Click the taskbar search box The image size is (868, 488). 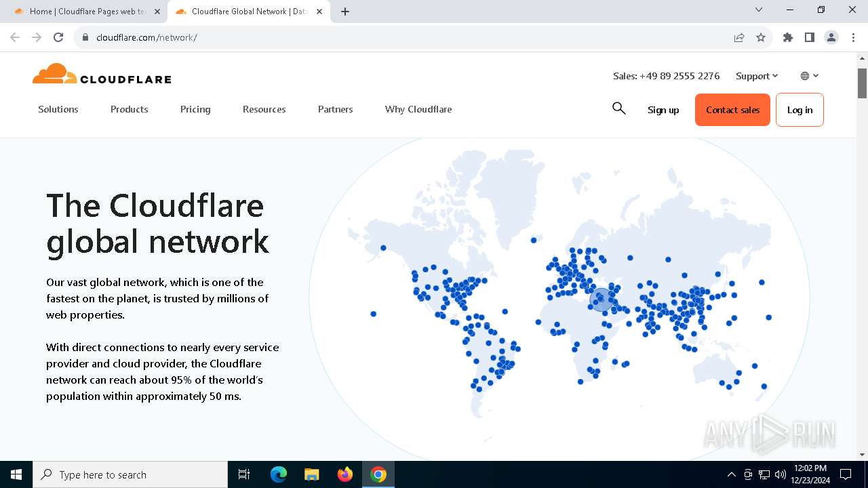click(x=130, y=474)
